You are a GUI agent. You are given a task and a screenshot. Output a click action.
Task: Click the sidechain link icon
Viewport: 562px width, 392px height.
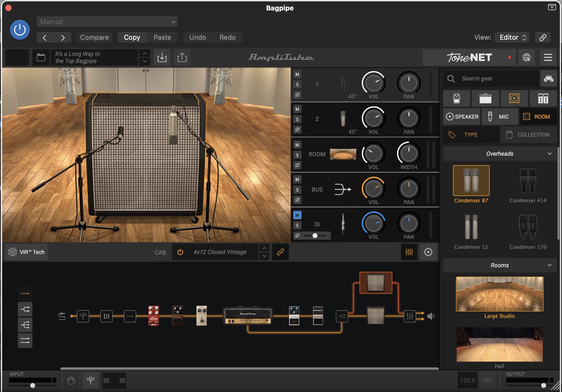pos(543,38)
